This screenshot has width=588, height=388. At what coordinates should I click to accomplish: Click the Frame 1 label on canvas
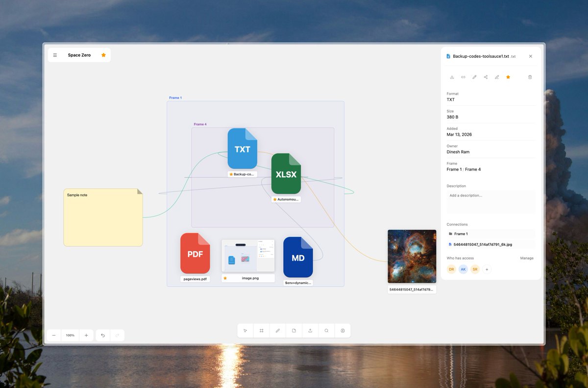point(175,98)
